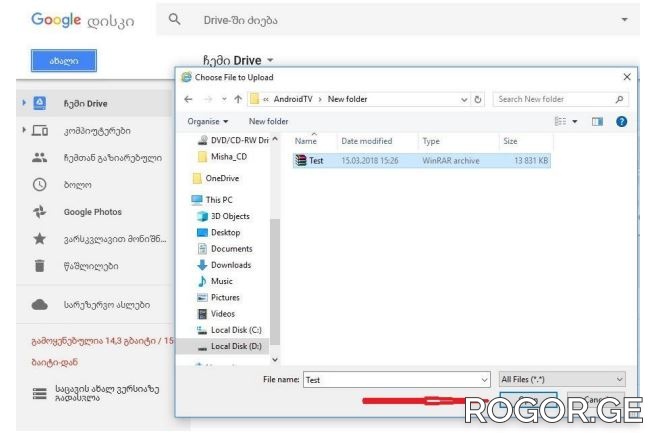Click the blue ახალი (New) button
655x439 pixels.
tap(63, 61)
